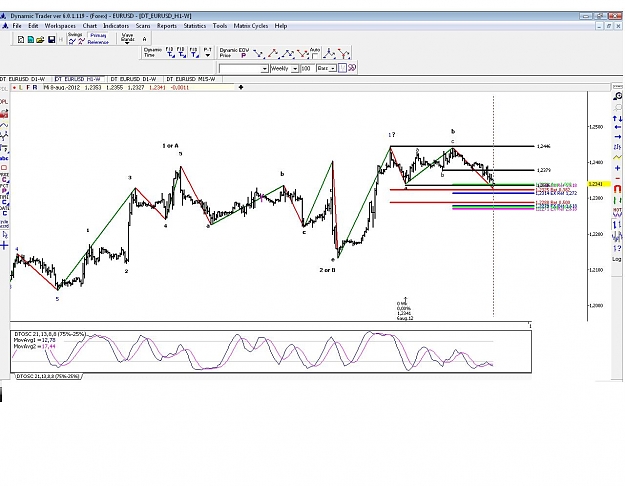
Task: Click the purple linked-loops icon after Bars
Action: click(352, 68)
